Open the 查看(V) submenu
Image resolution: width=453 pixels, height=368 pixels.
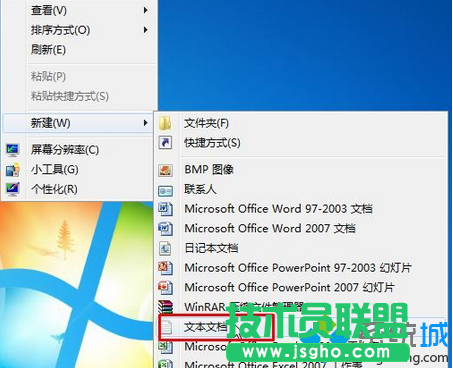pyautogui.click(x=79, y=10)
